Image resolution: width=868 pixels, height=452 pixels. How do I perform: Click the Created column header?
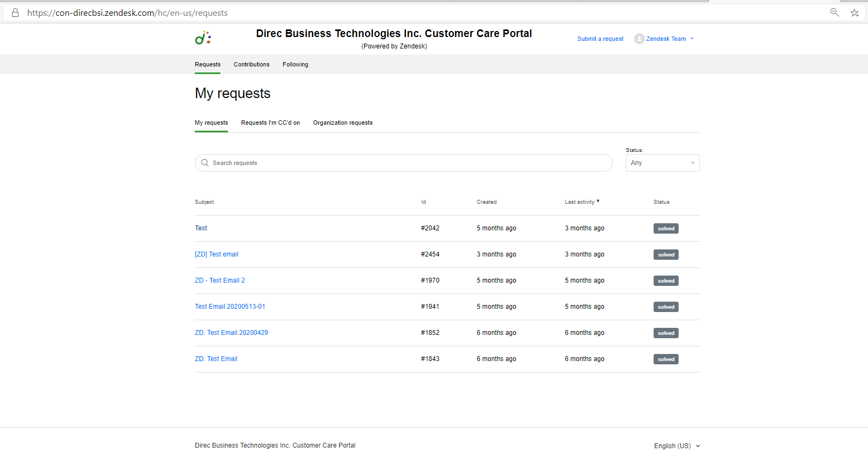[487, 202]
